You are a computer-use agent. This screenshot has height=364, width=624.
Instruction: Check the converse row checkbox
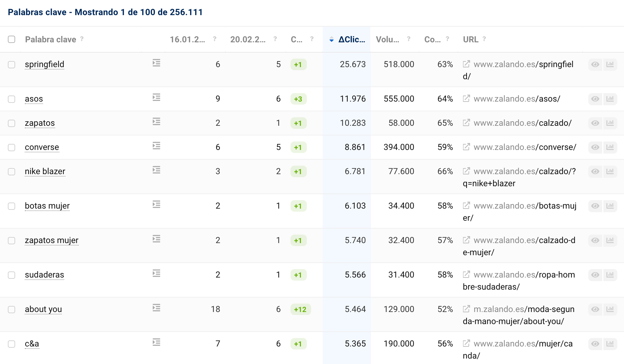11,148
